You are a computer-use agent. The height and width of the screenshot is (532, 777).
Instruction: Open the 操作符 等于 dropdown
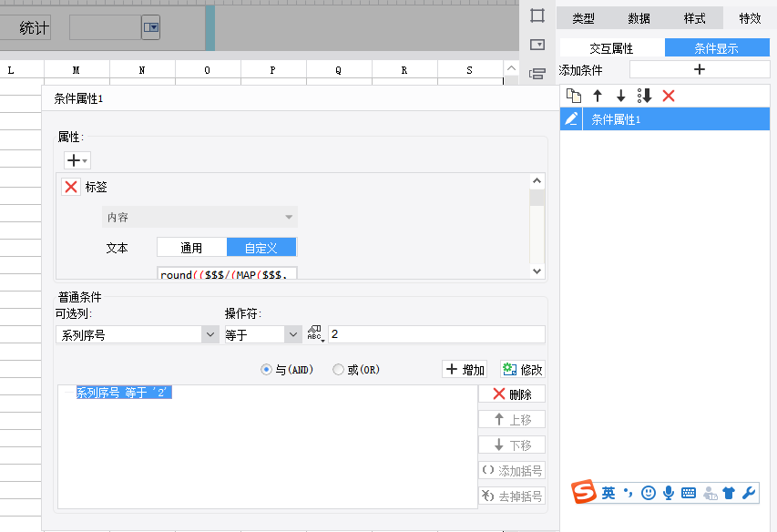pyautogui.click(x=292, y=335)
